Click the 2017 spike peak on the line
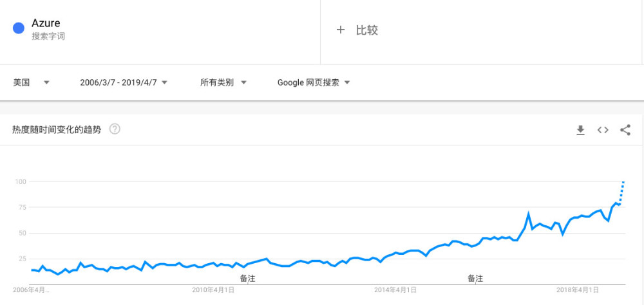The image size is (644, 305). point(528,213)
